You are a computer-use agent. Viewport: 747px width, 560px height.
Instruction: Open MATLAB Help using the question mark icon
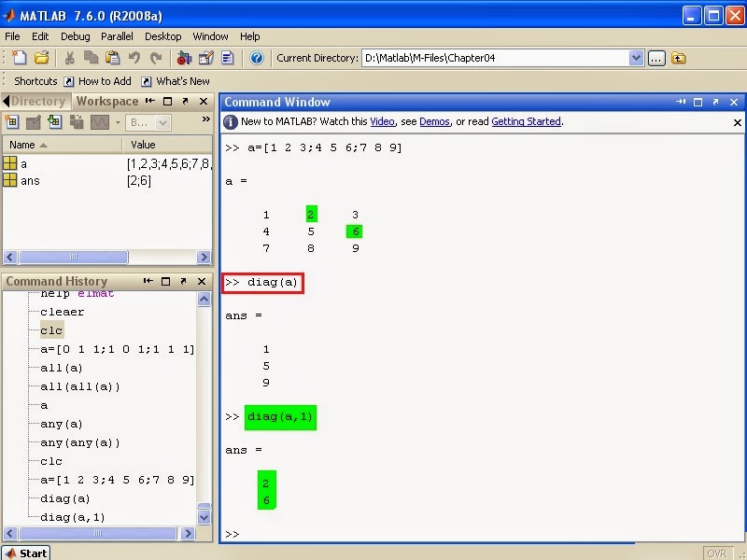point(256,58)
